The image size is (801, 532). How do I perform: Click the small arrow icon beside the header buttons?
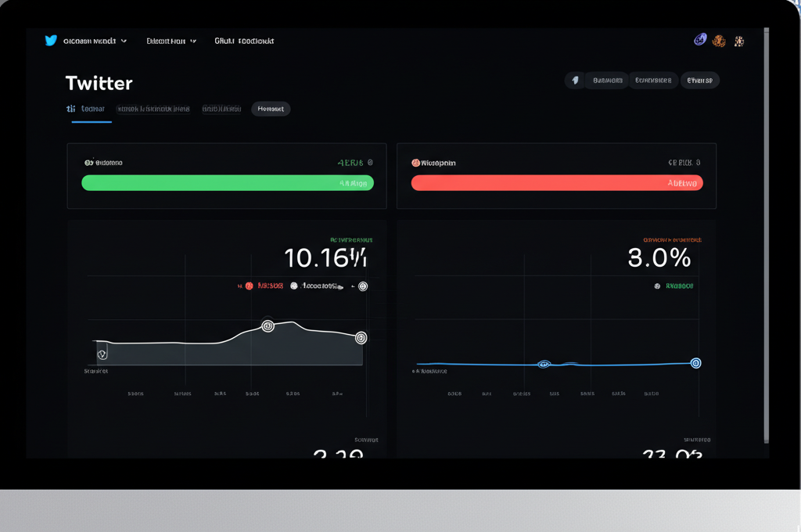(575, 80)
